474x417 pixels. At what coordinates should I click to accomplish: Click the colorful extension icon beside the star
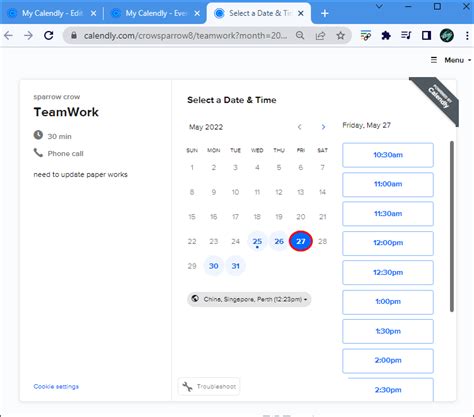366,35
